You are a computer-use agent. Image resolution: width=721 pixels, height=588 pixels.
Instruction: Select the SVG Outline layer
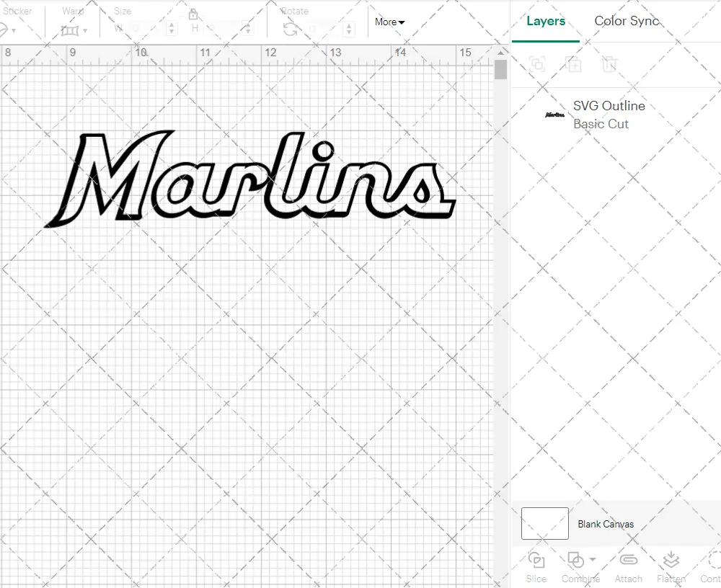(609, 115)
